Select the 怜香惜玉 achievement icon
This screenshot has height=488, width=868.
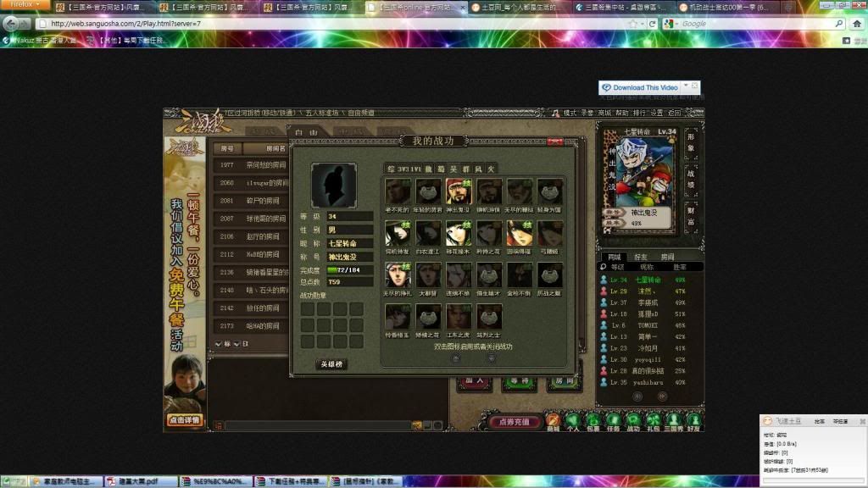click(x=398, y=317)
